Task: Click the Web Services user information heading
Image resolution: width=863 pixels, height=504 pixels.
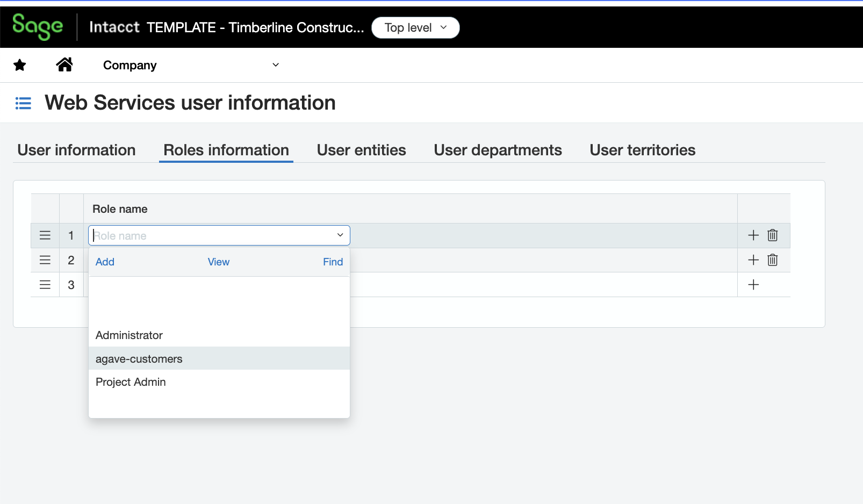Action: click(x=190, y=103)
